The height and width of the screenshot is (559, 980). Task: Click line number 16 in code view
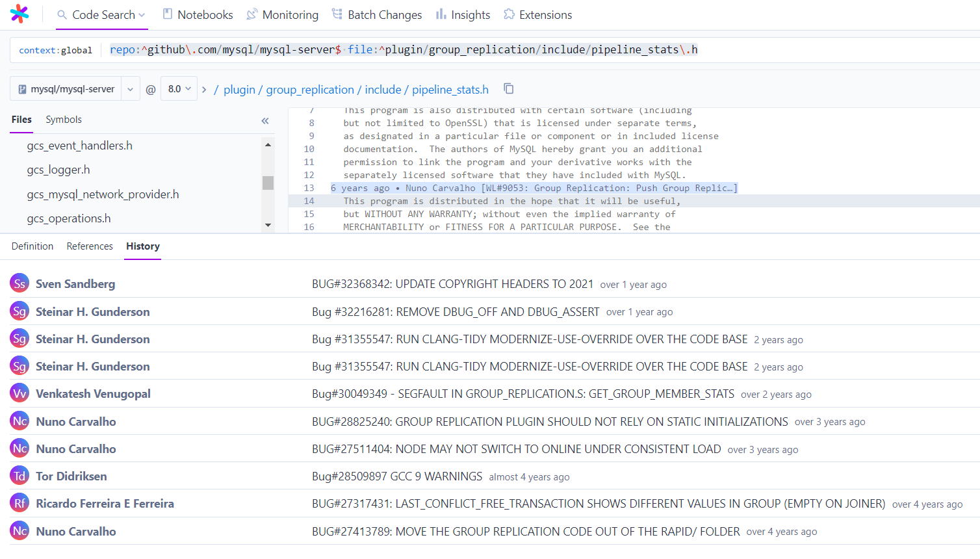[309, 227]
